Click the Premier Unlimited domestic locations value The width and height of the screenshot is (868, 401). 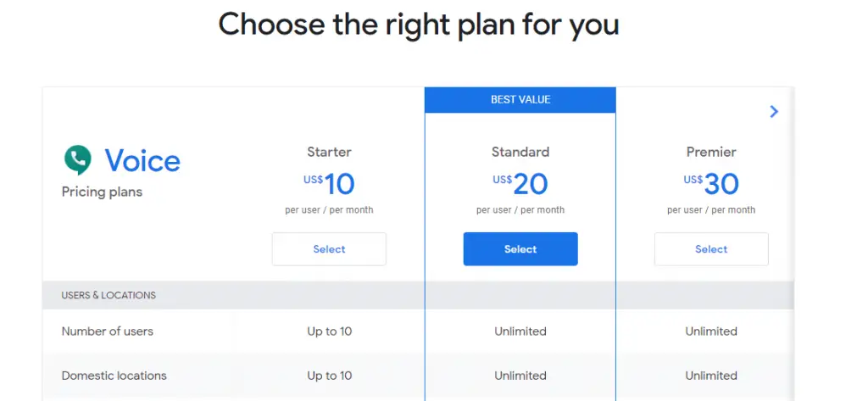pos(711,376)
